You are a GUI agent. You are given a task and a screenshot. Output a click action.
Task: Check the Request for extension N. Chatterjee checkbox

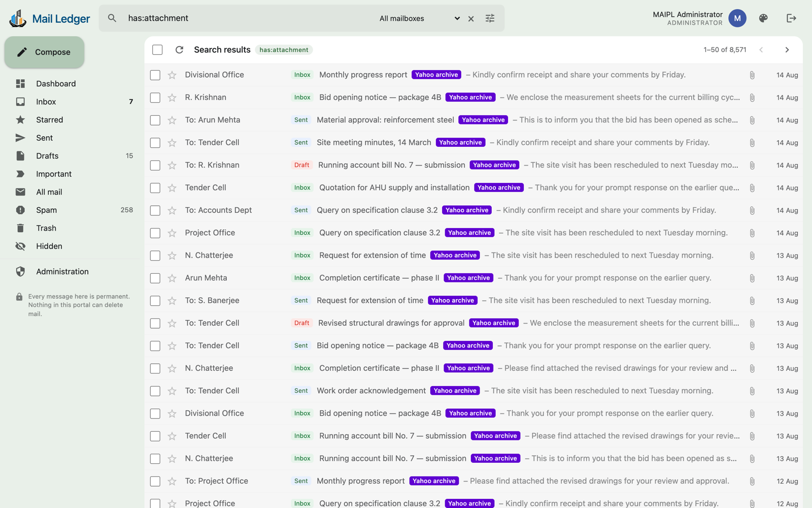click(x=155, y=256)
